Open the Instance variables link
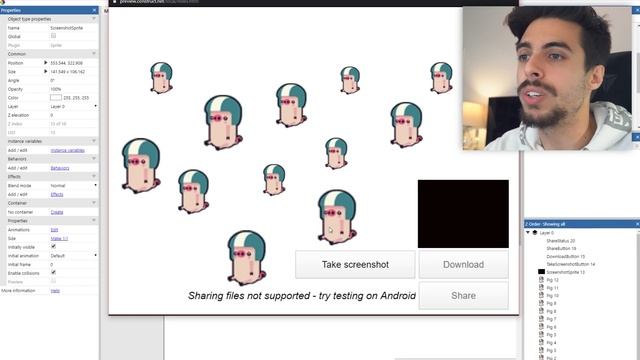This screenshot has height=360, width=640. [x=67, y=151]
